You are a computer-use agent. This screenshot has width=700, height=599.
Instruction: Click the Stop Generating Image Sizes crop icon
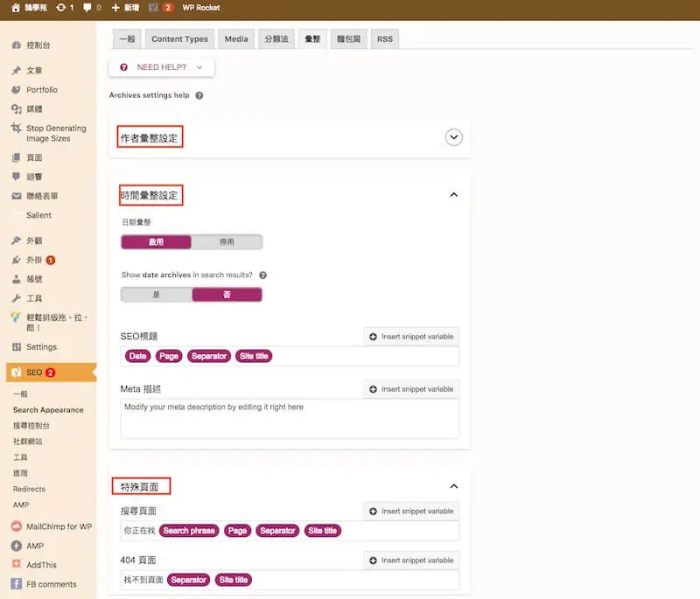[x=17, y=129]
